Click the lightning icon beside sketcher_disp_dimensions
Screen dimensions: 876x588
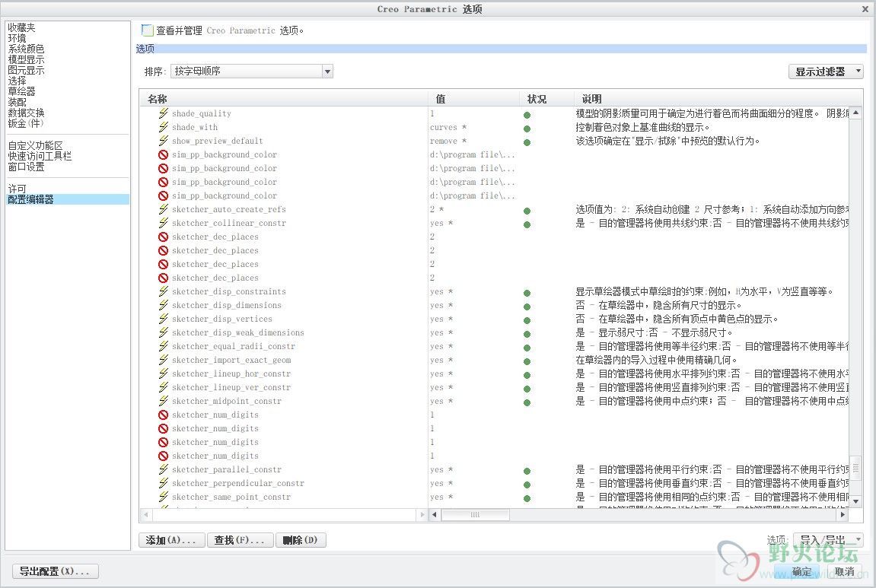click(x=163, y=305)
